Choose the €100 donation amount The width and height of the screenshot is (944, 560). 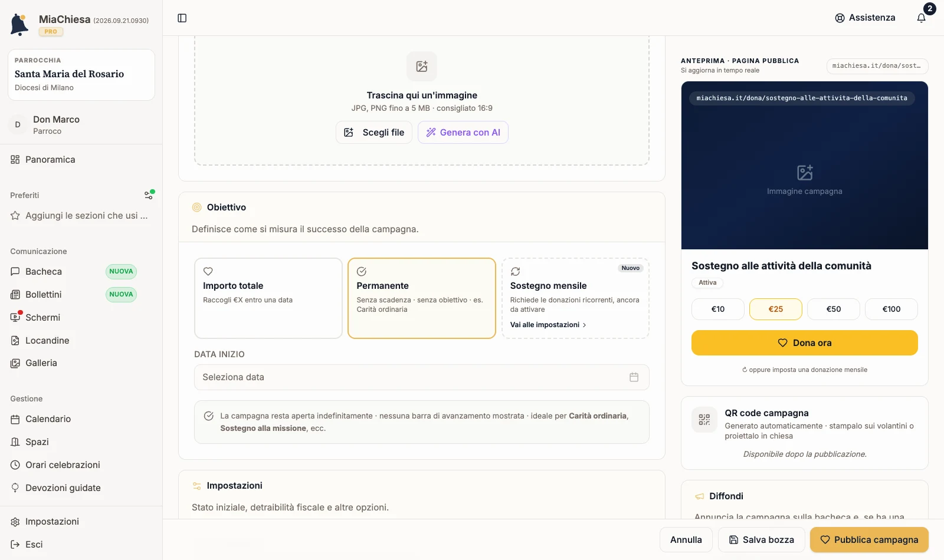coord(891,309)
